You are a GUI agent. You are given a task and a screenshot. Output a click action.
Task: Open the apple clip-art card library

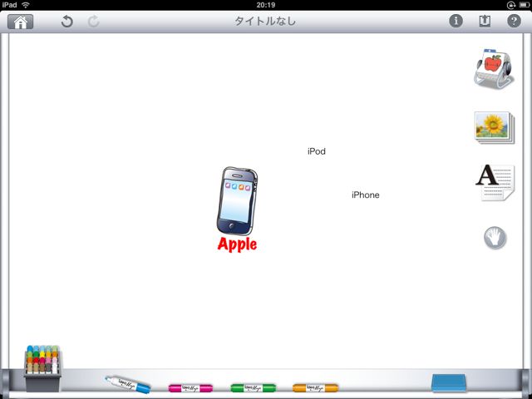494,68
